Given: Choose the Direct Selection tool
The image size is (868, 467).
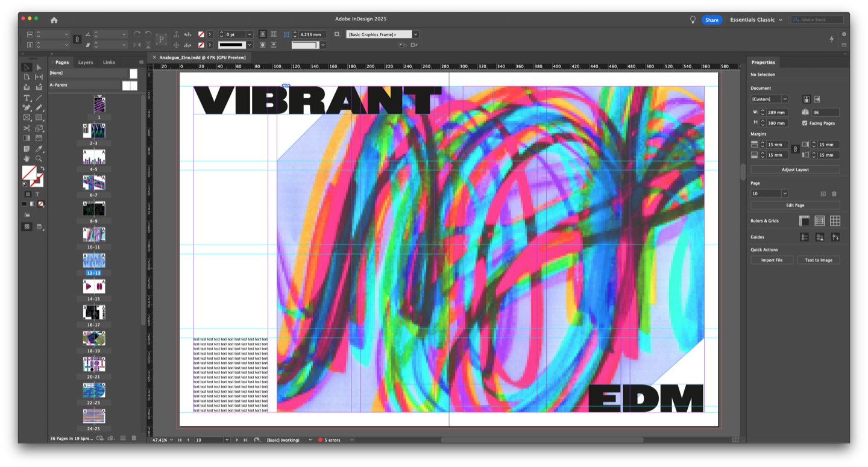Looking at the screenshot, I should (39, 67).
